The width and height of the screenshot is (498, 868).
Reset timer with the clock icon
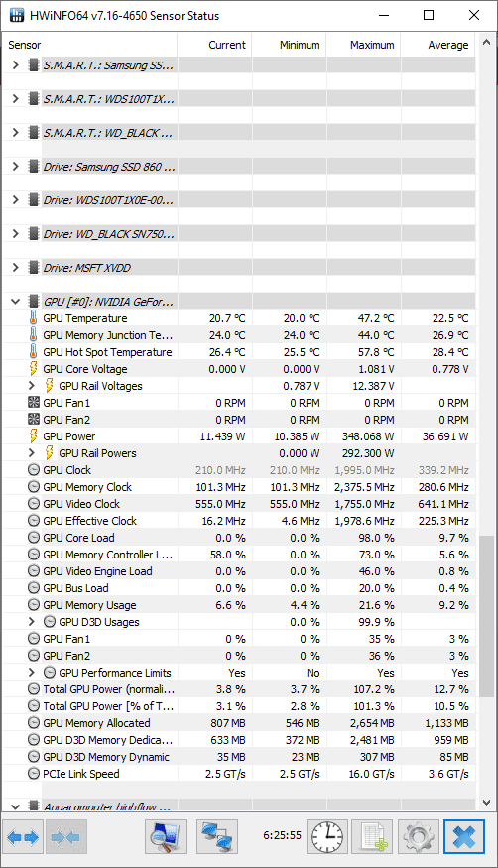327,837
